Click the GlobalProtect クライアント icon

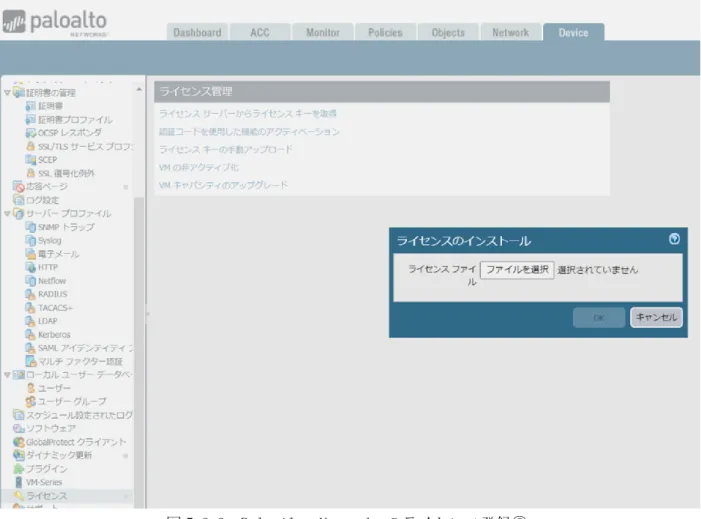(x=19, y=442)
